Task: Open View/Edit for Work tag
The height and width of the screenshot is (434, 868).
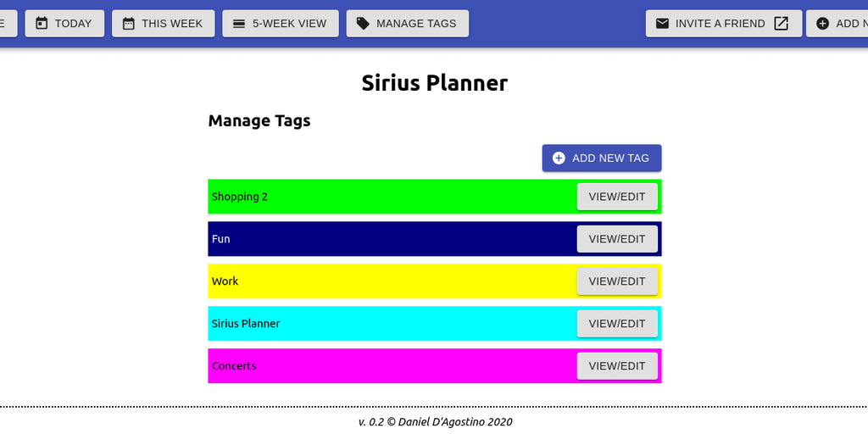Action: coord(617,281)
